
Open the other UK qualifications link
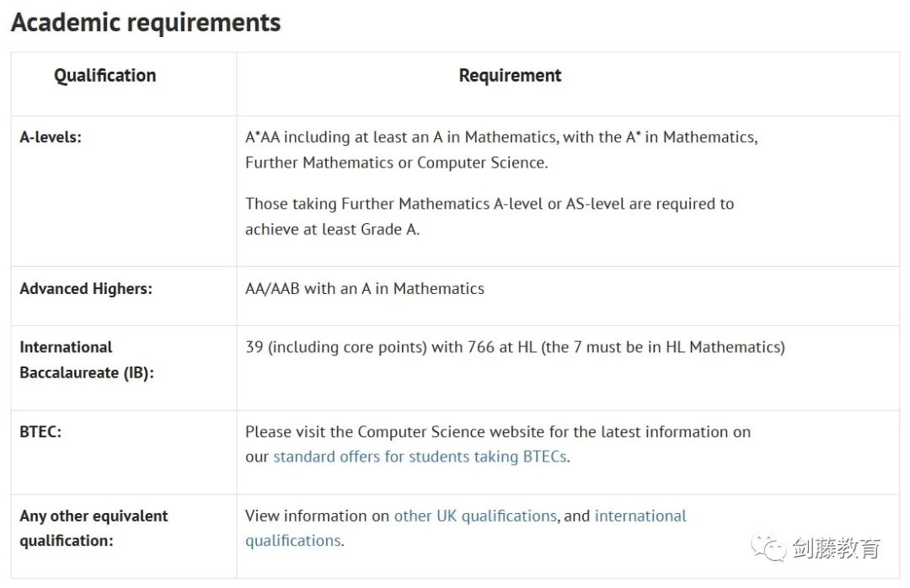tap(474, 516)
